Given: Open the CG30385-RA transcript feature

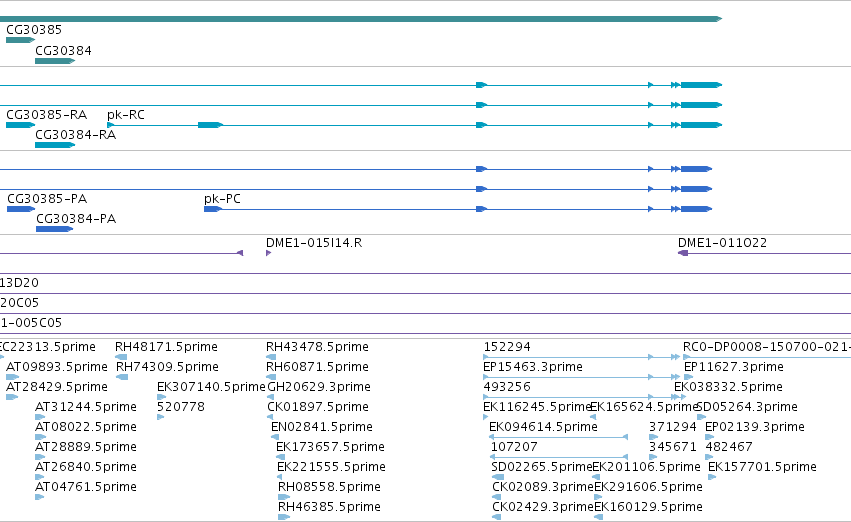Looking at the screenshot, I should coord(20,125).
